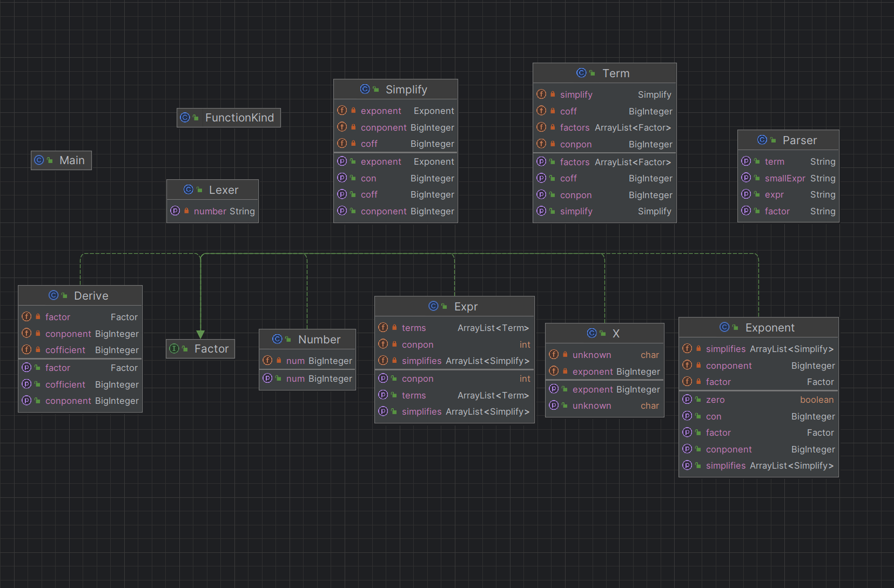The width and height of the screenshot is (894, 588).
Task: Select Term property 'conpon BigInteger'
Action: (x=604, y=195)
